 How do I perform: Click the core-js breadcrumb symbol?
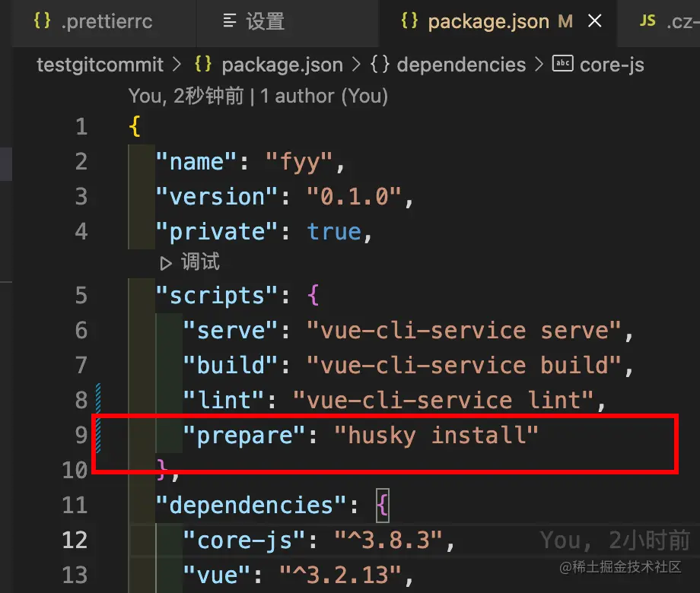(612, 65)
